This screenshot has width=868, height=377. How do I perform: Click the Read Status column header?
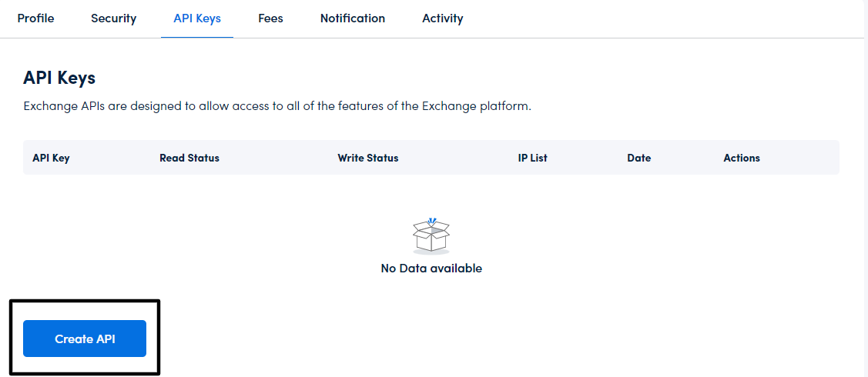coord(189,158)
